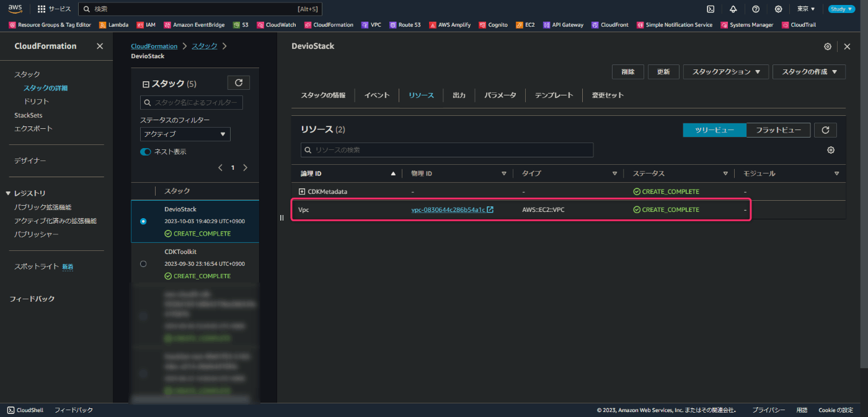The width and height of the screenshot is (868, 417).
Task: Open Resource Groups & Tag Editor bookmark
Action: 50,25
